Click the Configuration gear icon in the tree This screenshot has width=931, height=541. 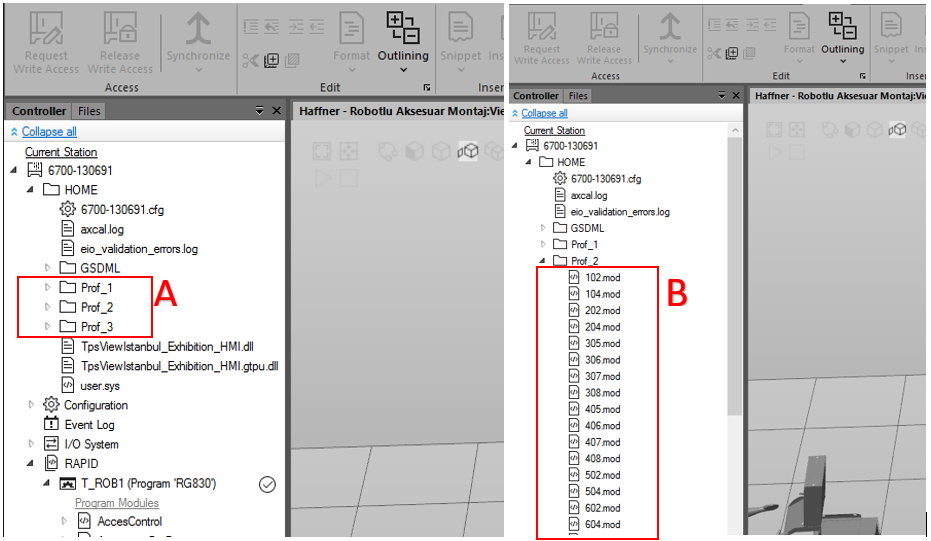click(51, 405)
